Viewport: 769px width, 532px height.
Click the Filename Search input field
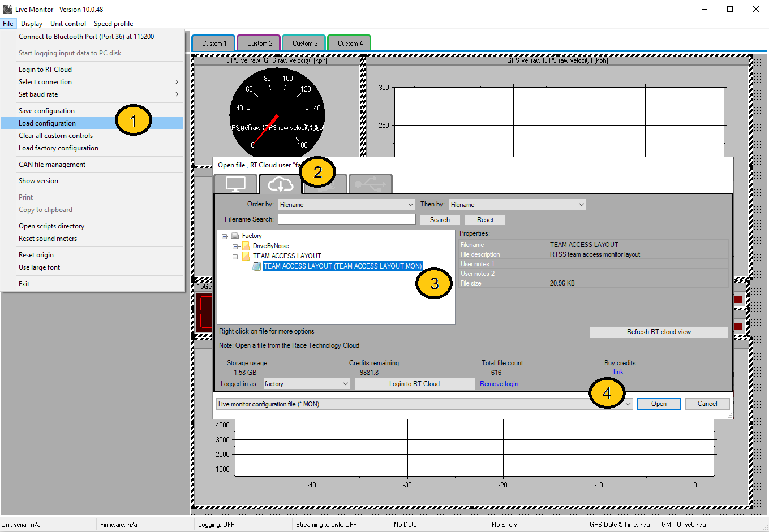(346, 219)
